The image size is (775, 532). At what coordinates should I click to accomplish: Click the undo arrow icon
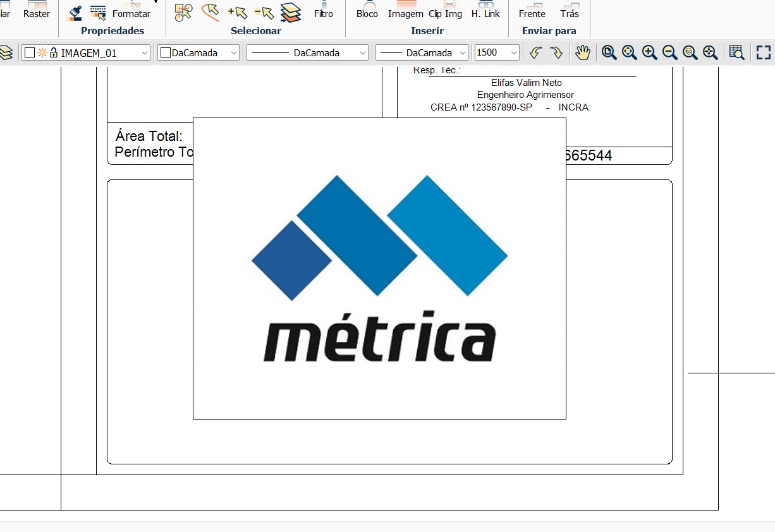click(x=536, y=53)
